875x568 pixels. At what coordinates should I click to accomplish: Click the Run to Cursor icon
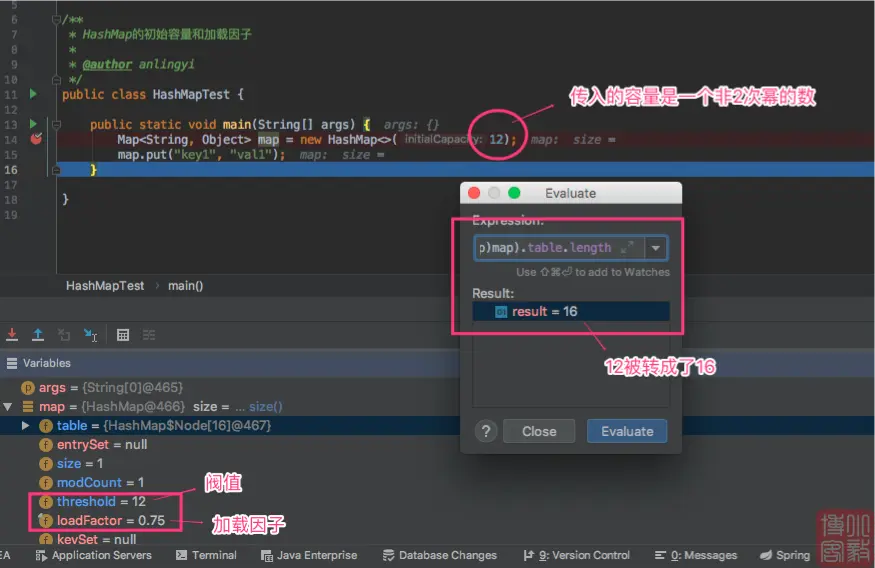(x=90, y=335)
